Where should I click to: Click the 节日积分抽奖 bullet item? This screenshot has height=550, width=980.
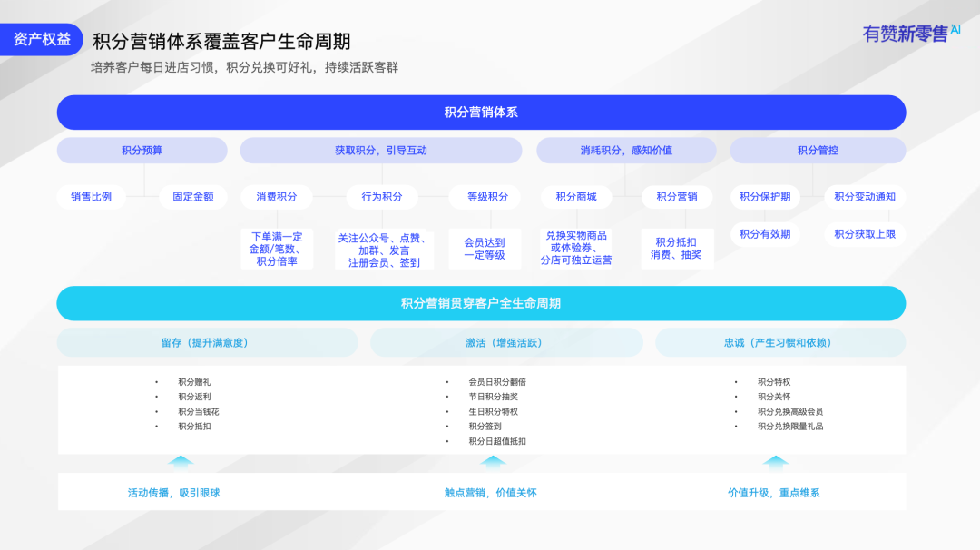point(493,397)
